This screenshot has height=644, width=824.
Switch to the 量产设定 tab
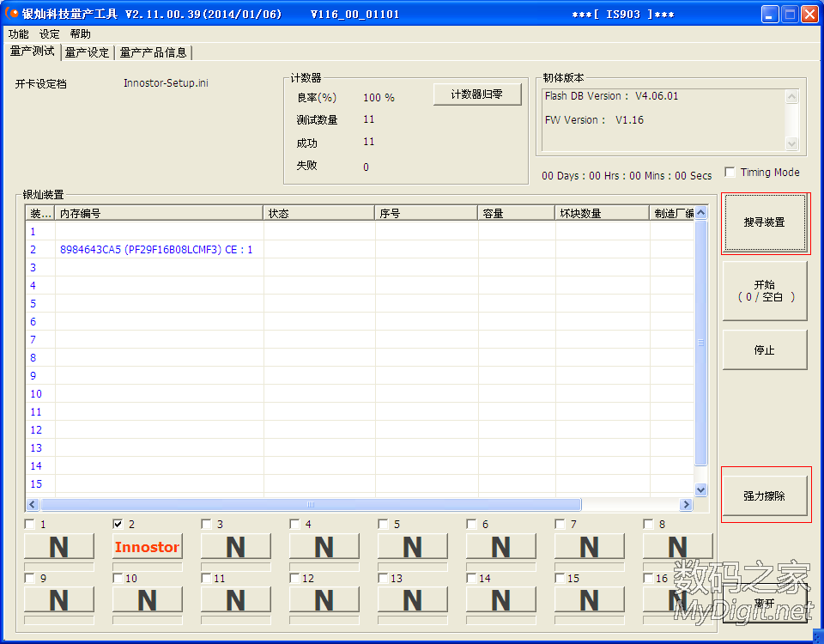point(87,52)
